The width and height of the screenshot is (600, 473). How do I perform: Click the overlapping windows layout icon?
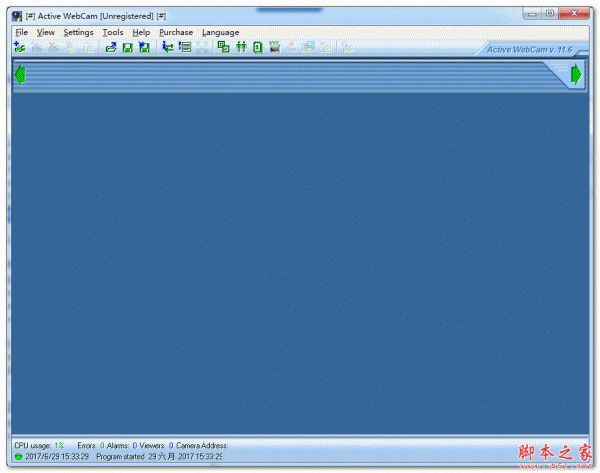tap(224, 47)
